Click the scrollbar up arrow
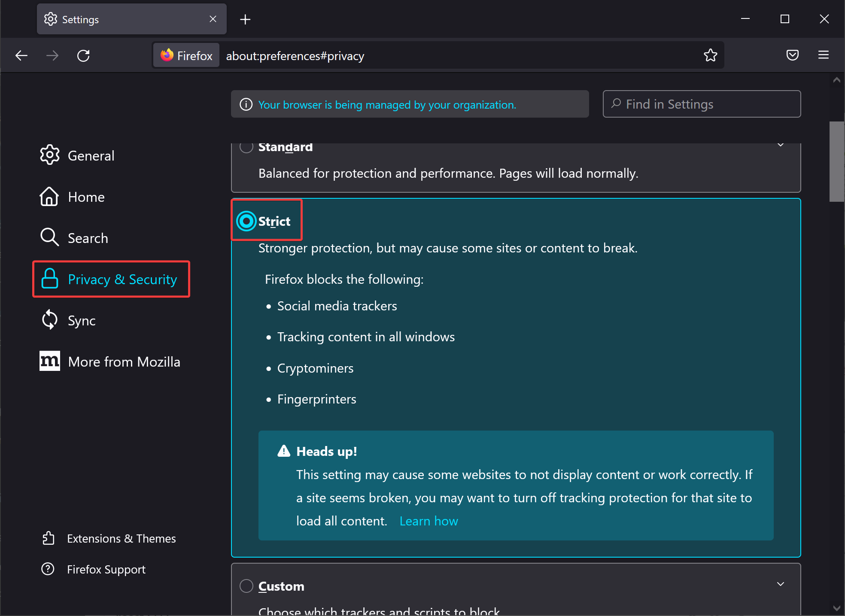 pyautogui.click(x=836, y=80)
